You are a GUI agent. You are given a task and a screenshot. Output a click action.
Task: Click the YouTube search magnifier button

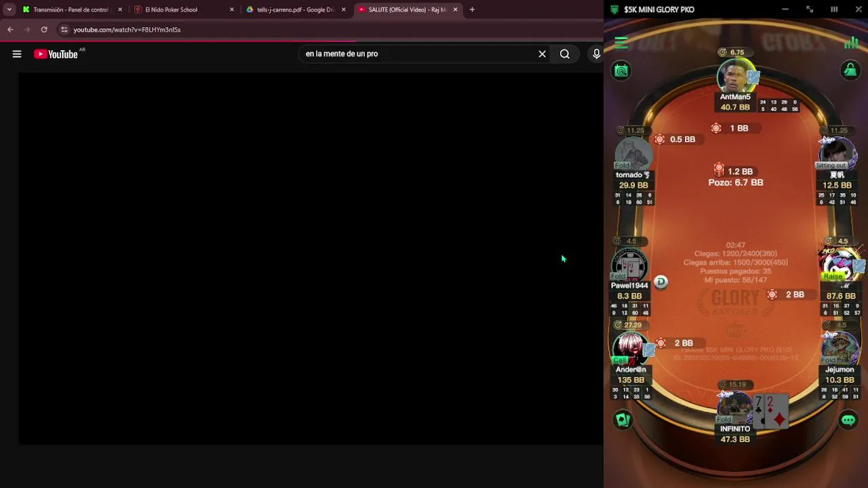coord(565,54)
